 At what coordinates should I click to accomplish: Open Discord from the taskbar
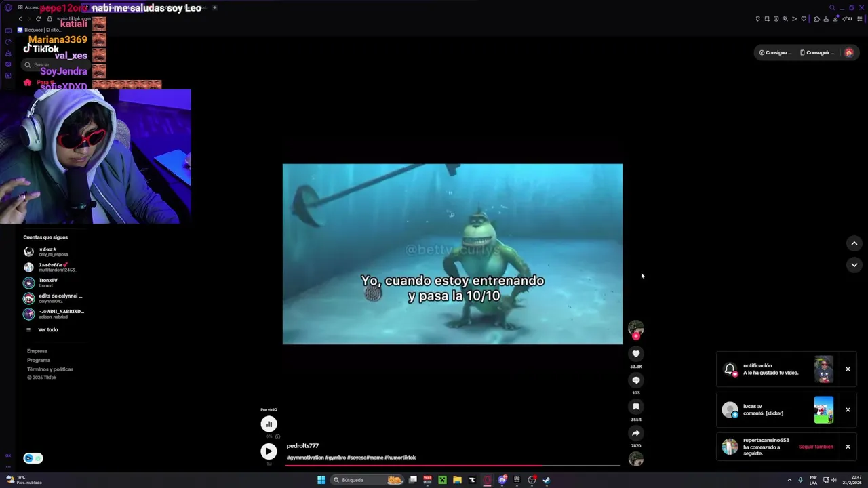pyautogui.click(x=502, y=480)
